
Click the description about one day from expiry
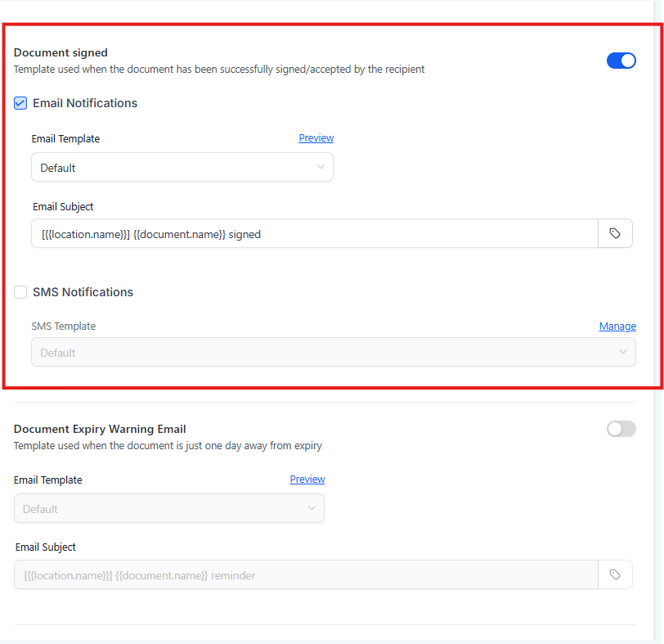(x=168, y=446)
